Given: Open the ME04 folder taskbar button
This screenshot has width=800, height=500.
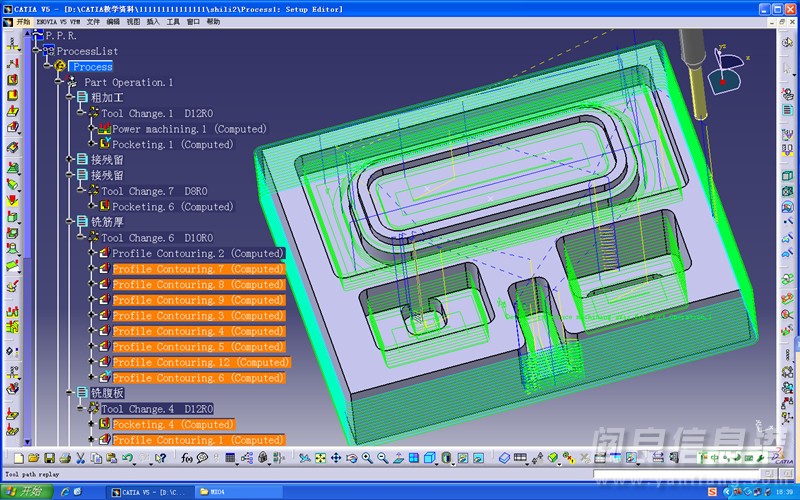Looking at the screenshot, I should point(239,492).
